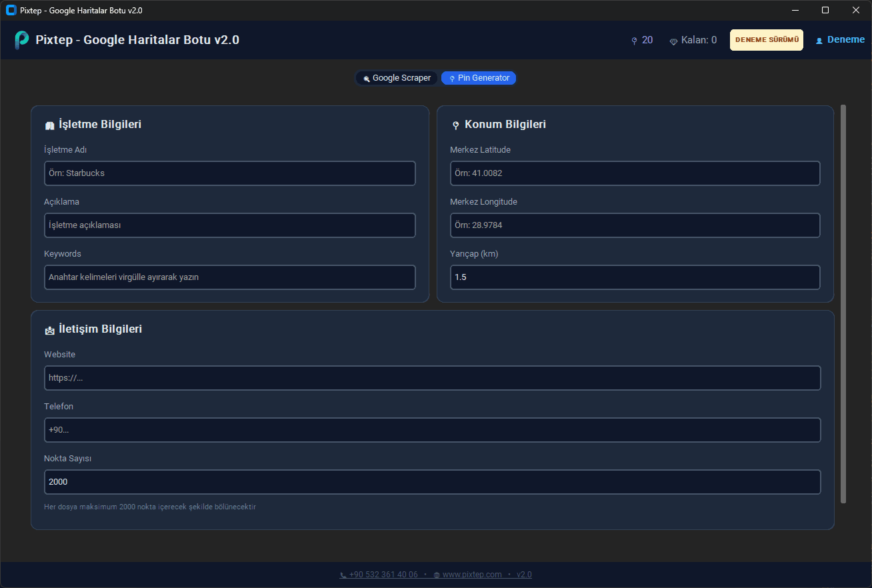Viewport: 872px width, 588px height.
Task: Click the diamond icon beside Kalan
Action: tap(673, 41)
